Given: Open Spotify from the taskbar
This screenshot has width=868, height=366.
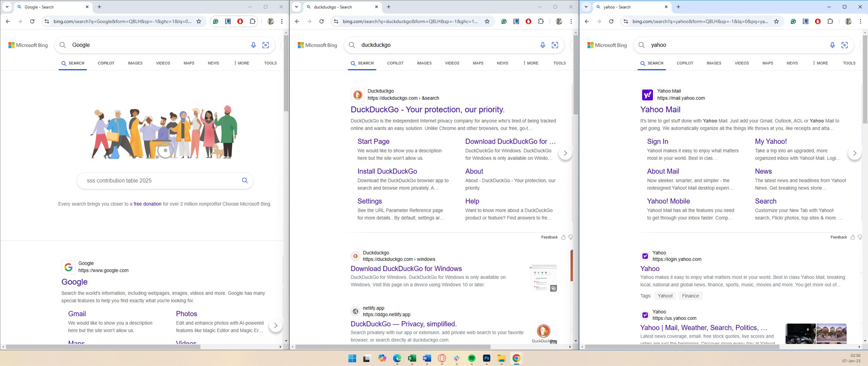Looking at the screenshot, I should tap(472, 359).
